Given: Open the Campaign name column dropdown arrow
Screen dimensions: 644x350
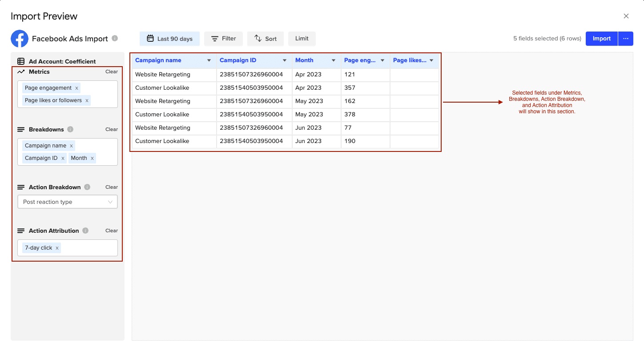Looking at the screenshot, I should point(209,60).
